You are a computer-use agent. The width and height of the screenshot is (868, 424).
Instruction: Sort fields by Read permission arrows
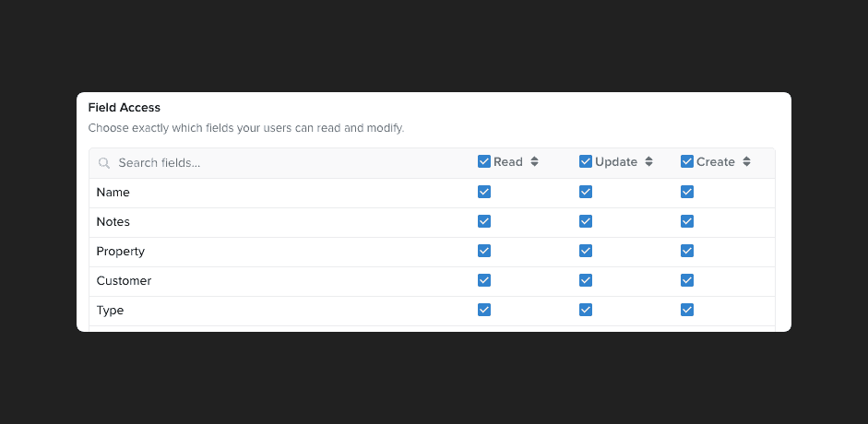point(534,161)
